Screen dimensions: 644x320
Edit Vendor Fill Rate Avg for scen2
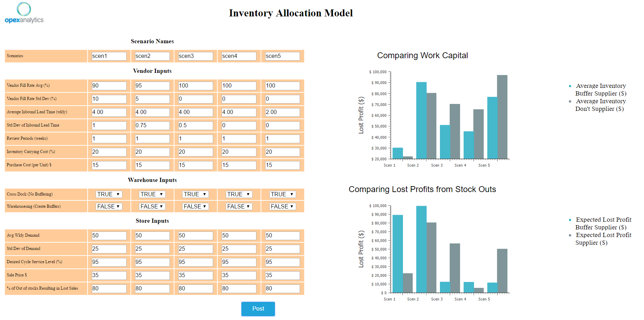click(x=152, y=86)
